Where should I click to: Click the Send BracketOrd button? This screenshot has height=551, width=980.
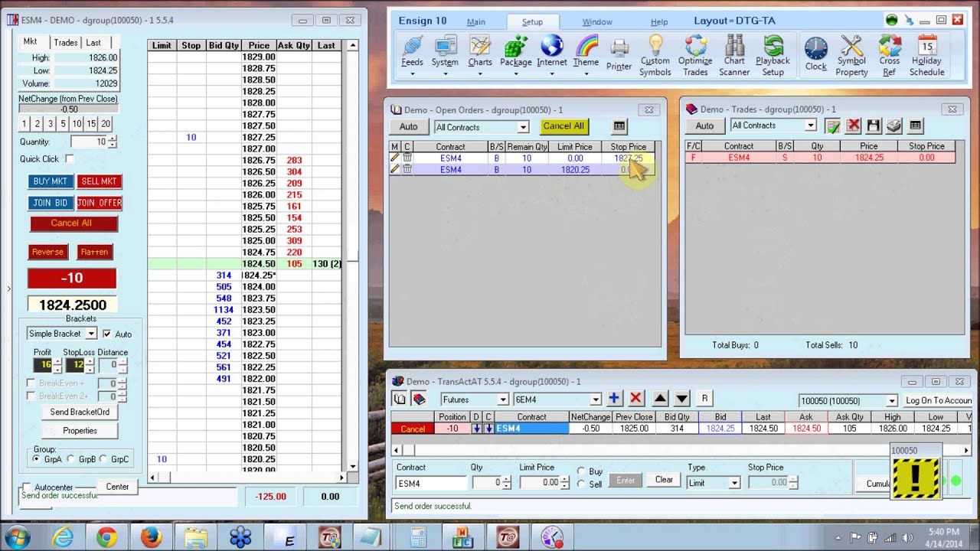(80, 412)
